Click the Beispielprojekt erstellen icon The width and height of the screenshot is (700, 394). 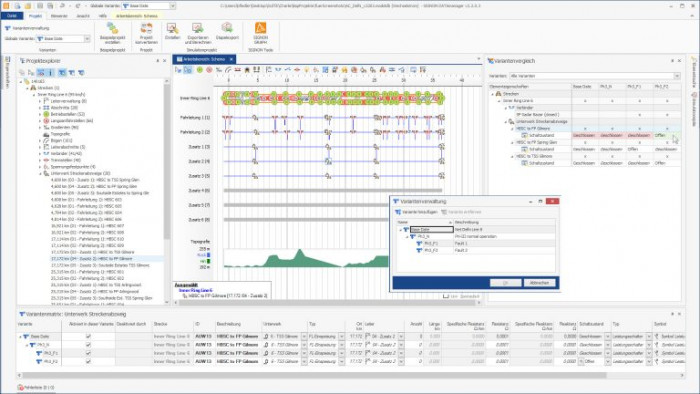(112, 33)
